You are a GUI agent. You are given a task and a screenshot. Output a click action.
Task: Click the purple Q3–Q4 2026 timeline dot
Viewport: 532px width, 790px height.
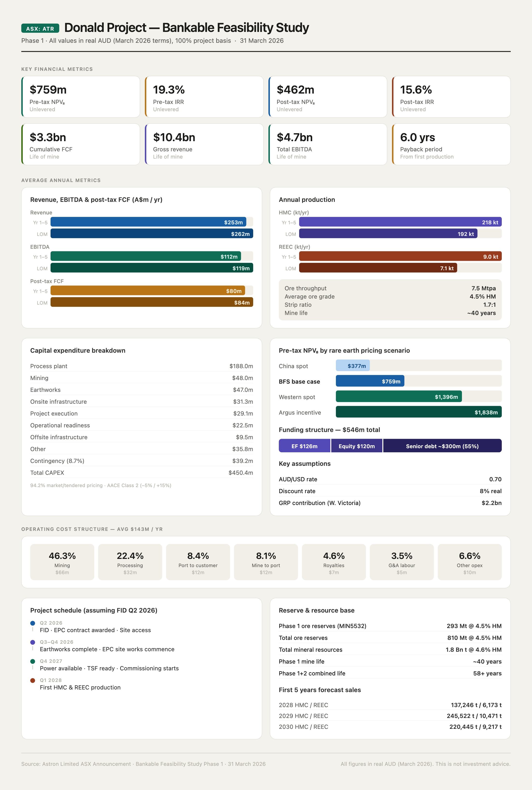(x=33, y=642)
